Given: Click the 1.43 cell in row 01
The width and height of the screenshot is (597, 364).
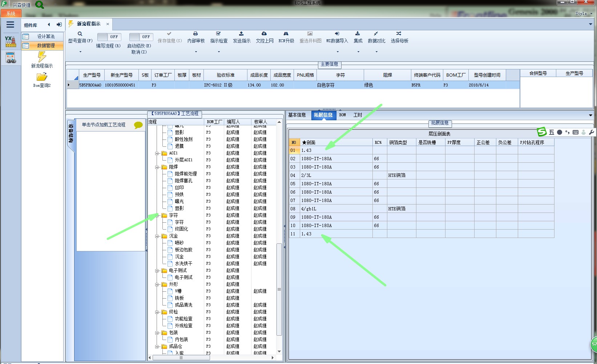Looking at the screenshot, I should point(336,150).
